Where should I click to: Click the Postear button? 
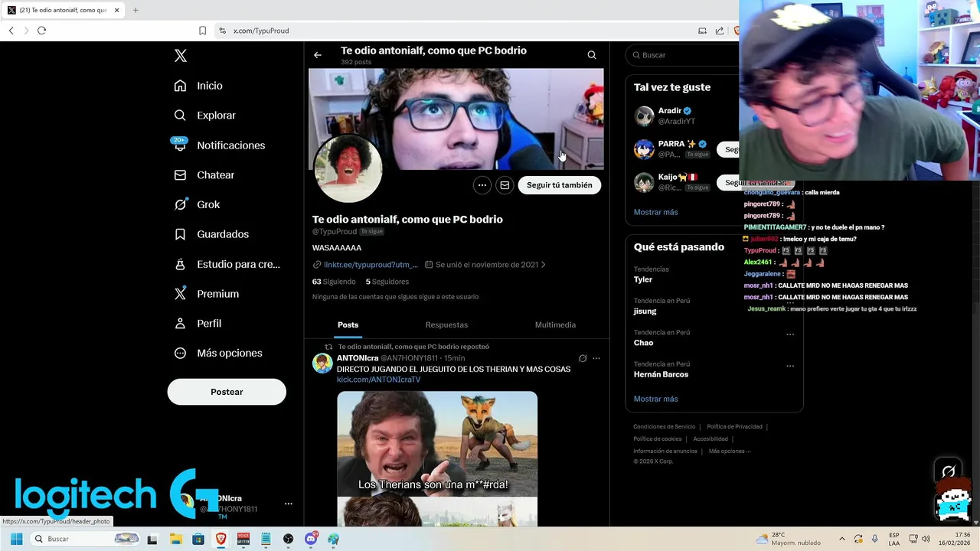[x=227, y=392]
